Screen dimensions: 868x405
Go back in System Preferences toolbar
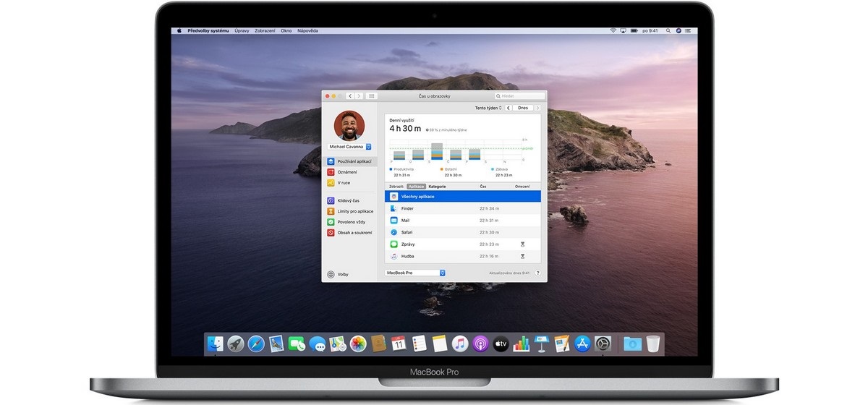point(350,95)
